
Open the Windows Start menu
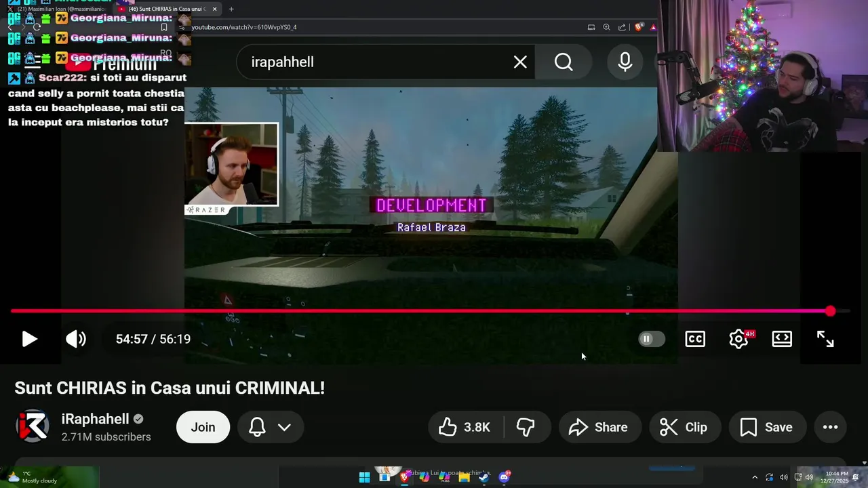tap(364, 477)
